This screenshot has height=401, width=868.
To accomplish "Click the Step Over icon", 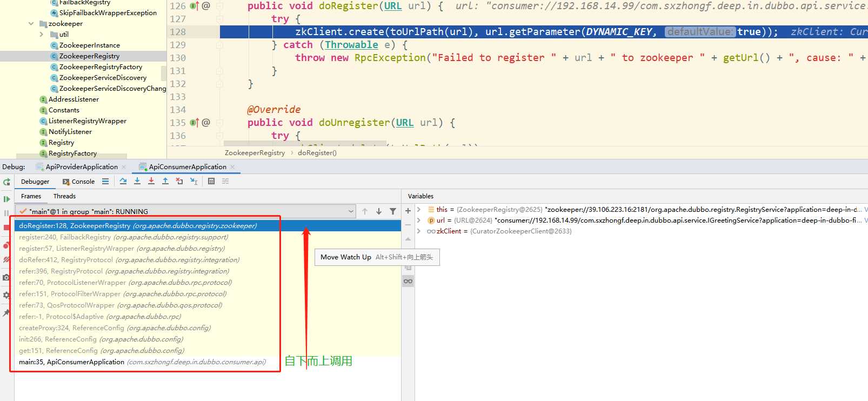I will (123, 182).
